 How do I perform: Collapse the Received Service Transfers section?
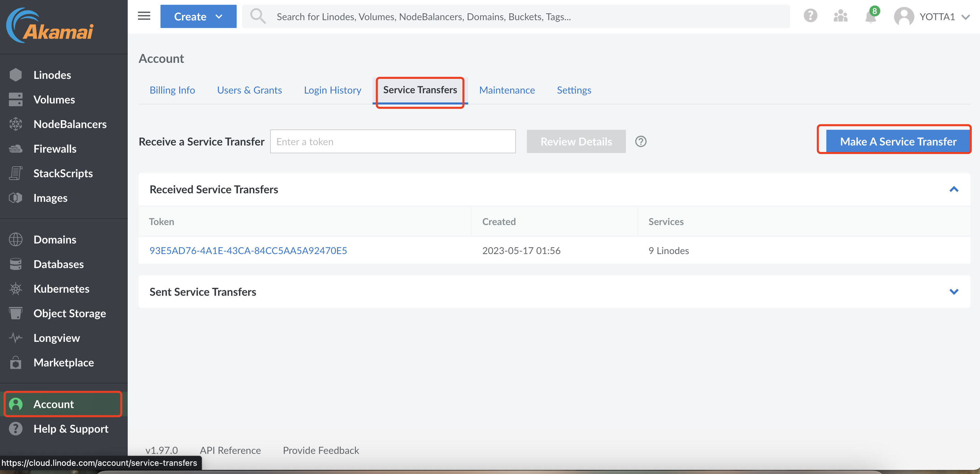coord(953,189)
